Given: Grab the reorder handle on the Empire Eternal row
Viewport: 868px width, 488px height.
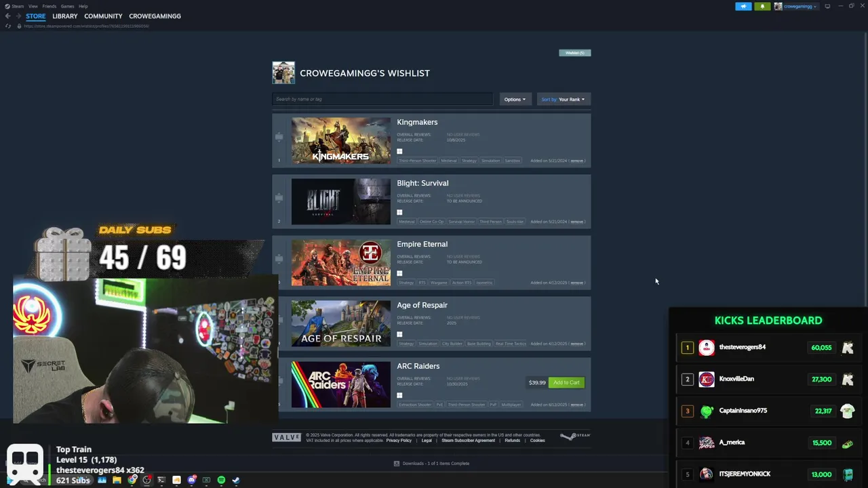Looking at the screenshot, I should 279,259.
